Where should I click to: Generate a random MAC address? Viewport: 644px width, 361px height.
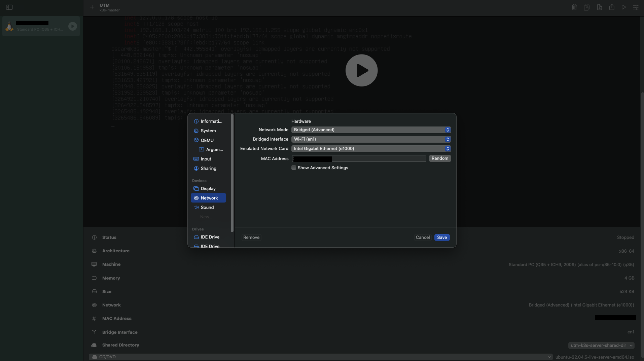(x=440, y=158)
